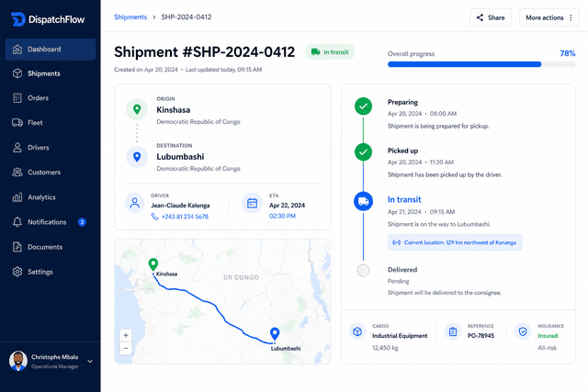
Task: Click the Documents file icon
Action: [17, 247]
